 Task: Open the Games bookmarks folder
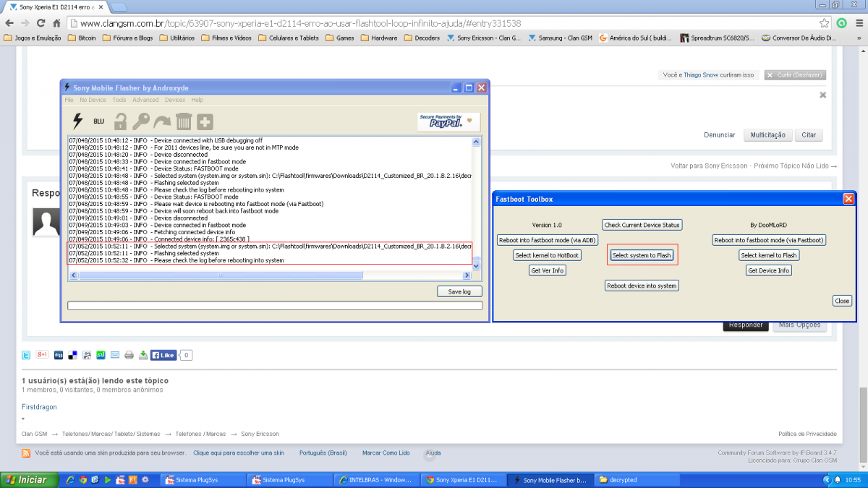(x=340, y=38)
